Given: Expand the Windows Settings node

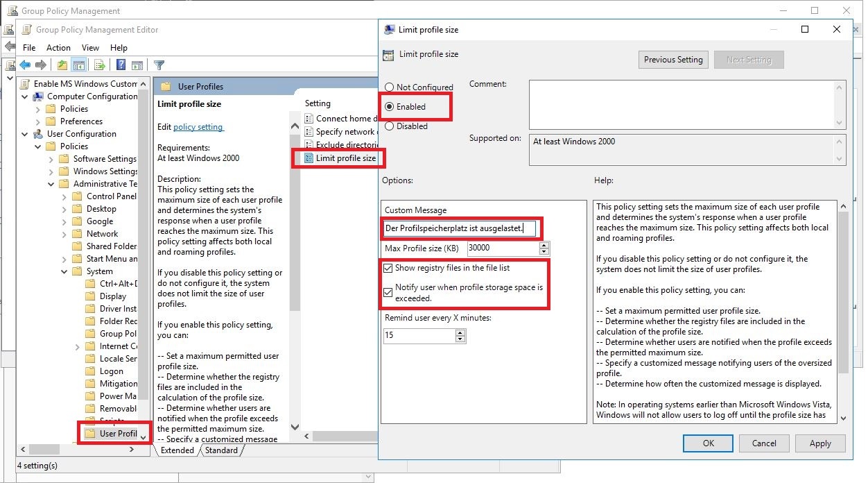Looking at the screenshot, I should (x=51, y=171).
